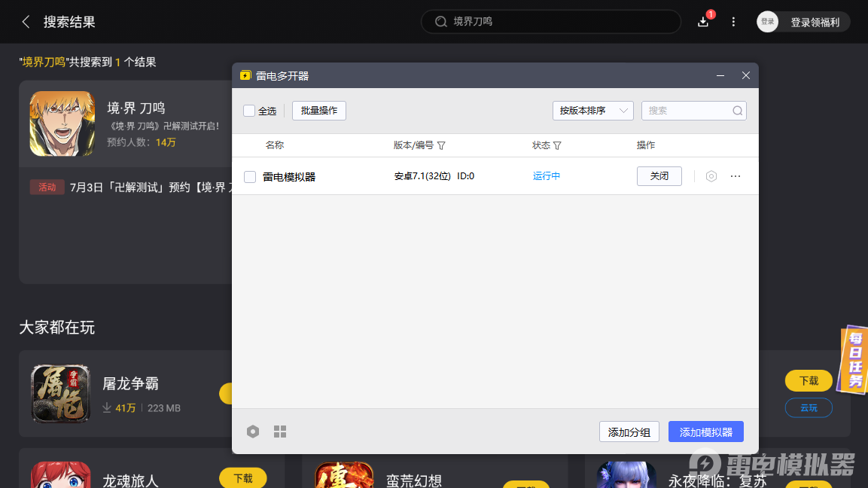Create a new instance with 添加模拟器
This screenshot has width=868, height=488.
705,432
